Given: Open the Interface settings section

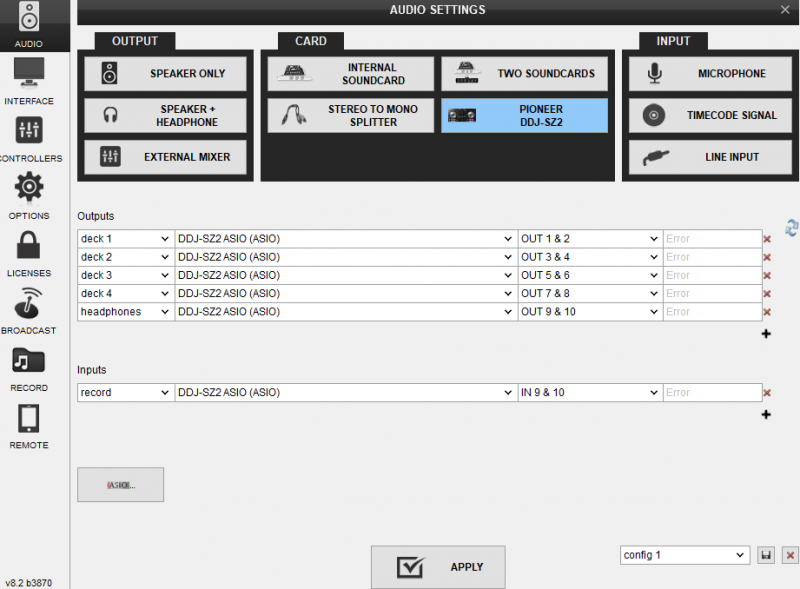Looking at the screenshot, I should coord(29,82).
